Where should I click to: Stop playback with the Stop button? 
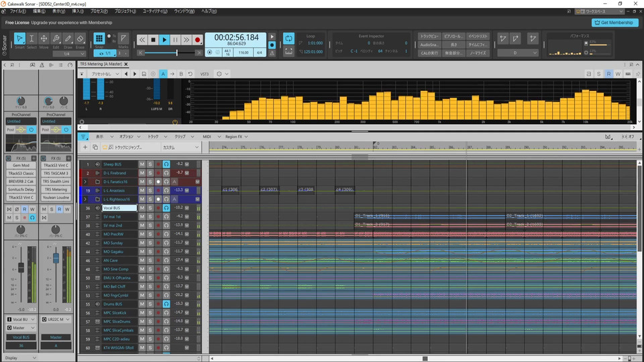point(154,40)
